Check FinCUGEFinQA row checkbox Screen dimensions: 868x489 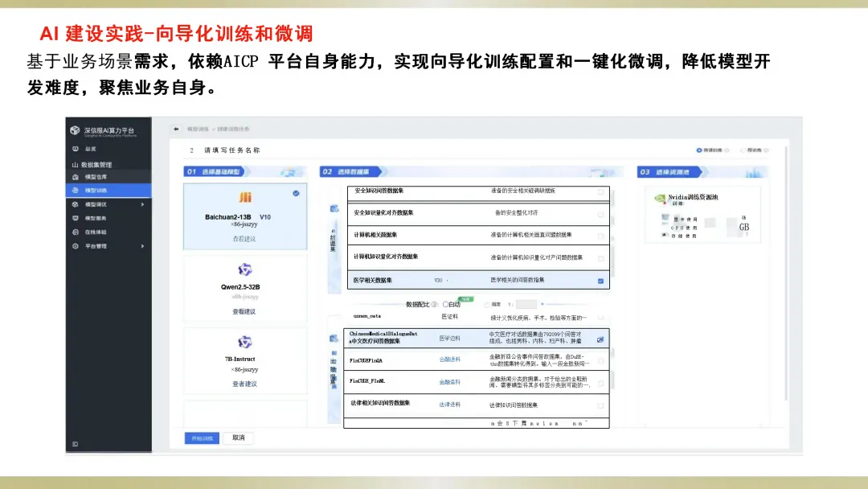click(x=600, y=361)
